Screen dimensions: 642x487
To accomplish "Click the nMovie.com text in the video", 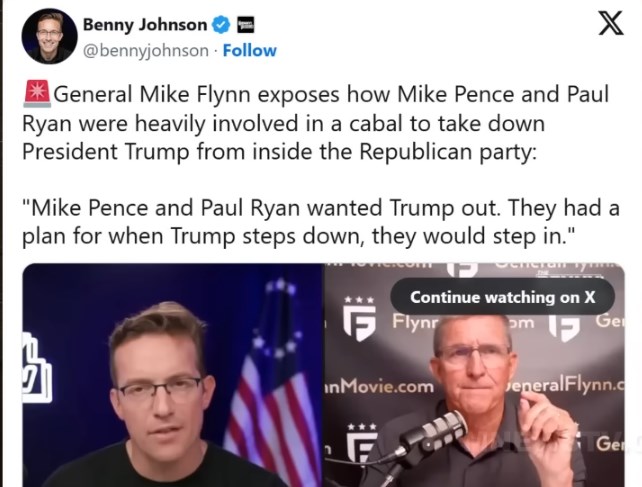I will tap(379, 387).
